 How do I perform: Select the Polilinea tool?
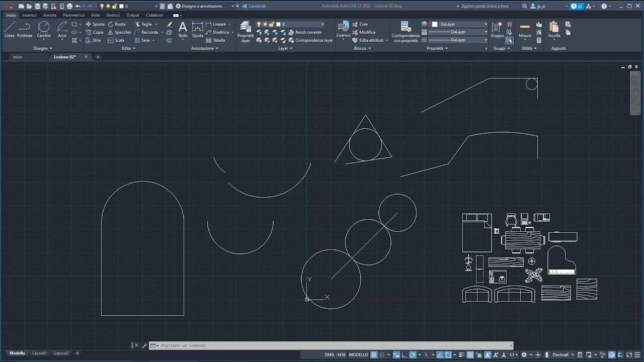pyautogui.click(x=25, y=30)
